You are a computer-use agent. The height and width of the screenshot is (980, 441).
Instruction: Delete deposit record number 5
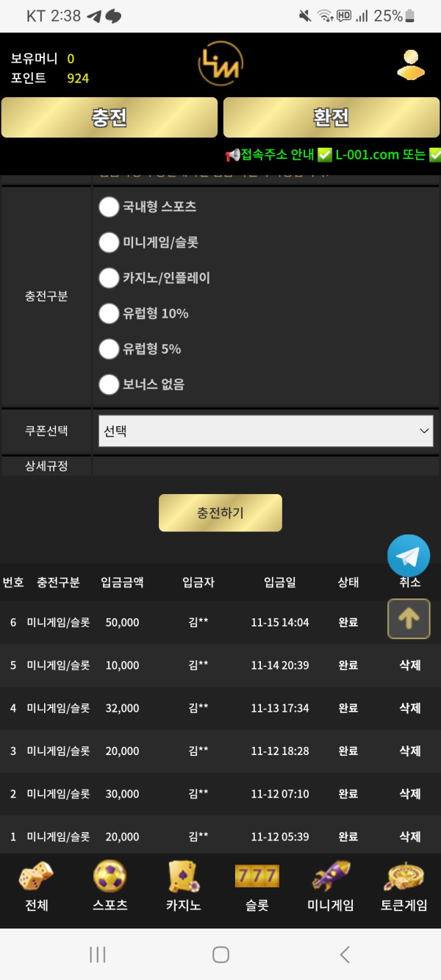click(x=409, y=665)
